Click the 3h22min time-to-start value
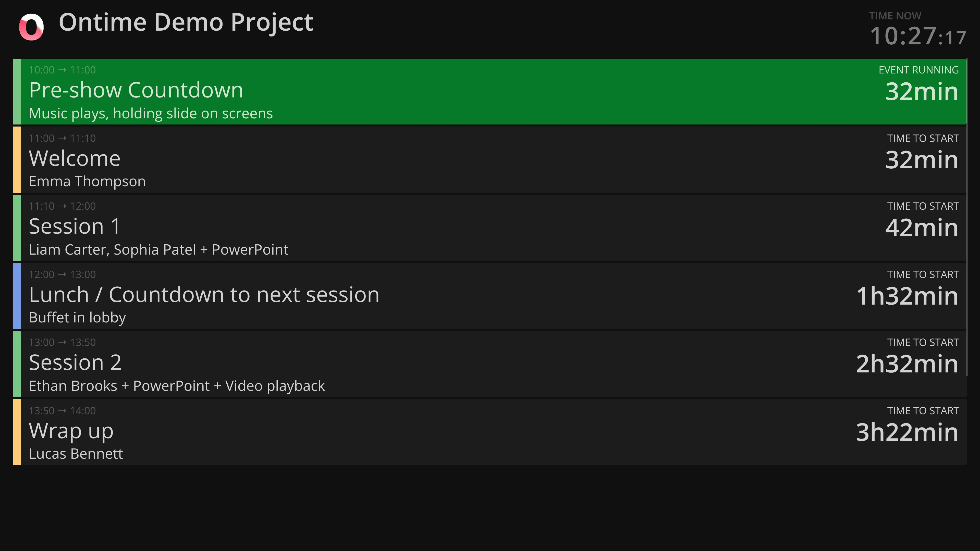Image resolution: width=980 pixels, height=551 pixels. tap(907, 432)
